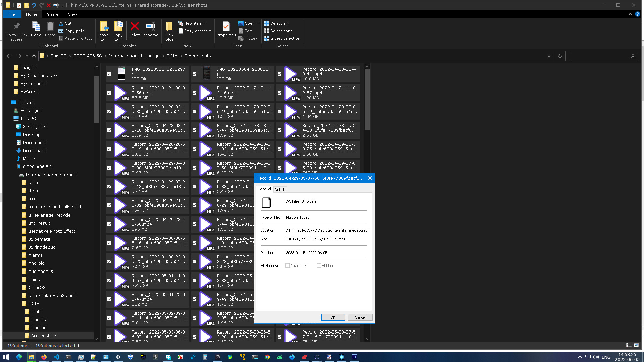The height and width of the screenshot is (362, 644).
Task: Click the file list vertical scrollbar thumb
Action: (x=367, y=100)
